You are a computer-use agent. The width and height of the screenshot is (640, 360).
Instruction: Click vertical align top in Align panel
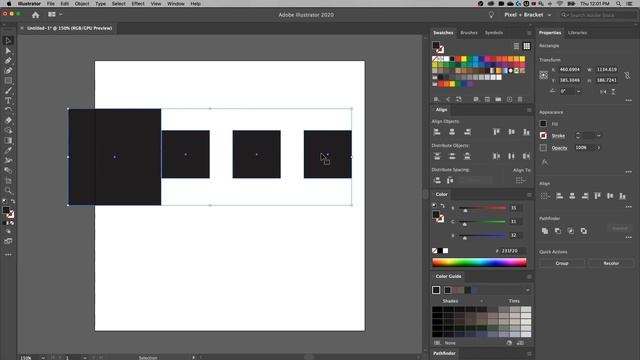[x=496, y=132]
